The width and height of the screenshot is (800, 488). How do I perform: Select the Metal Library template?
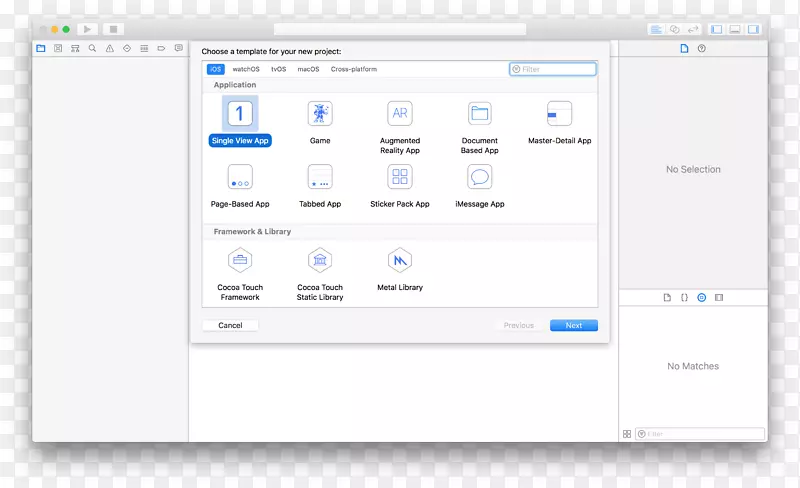[400, 269]
